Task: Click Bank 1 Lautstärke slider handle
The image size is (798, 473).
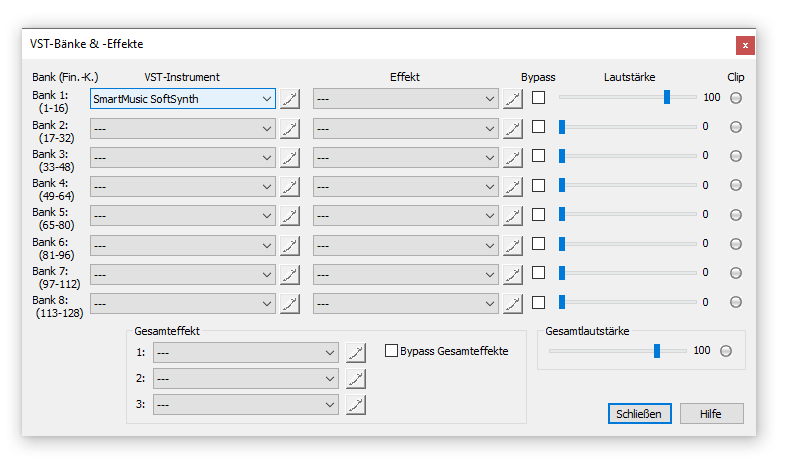Action: pos(667,97)
